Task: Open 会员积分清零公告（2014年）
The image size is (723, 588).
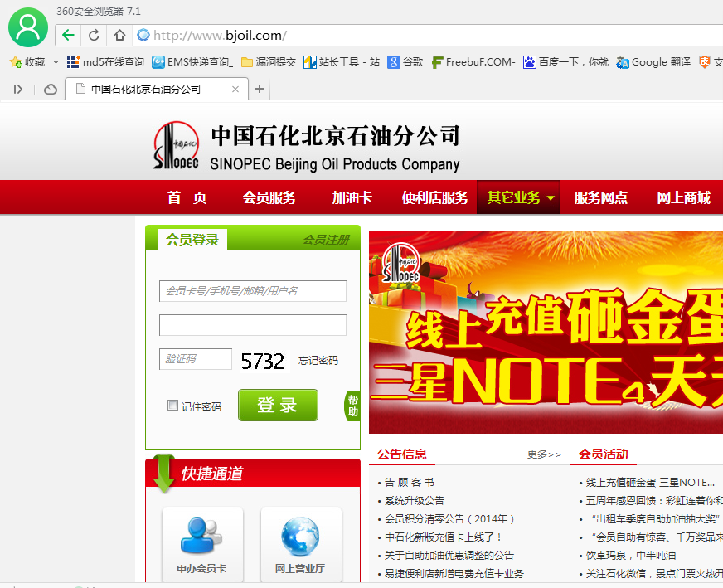Action: pyautogui.click(x=449, y=519)
